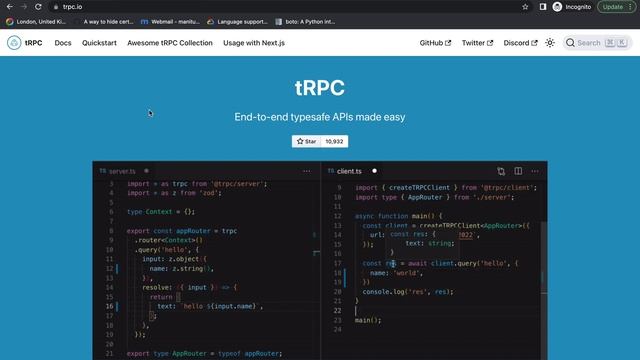
Task: Open the 'boto: A Python int...' bookmark
Action: [x=305, y=22]
